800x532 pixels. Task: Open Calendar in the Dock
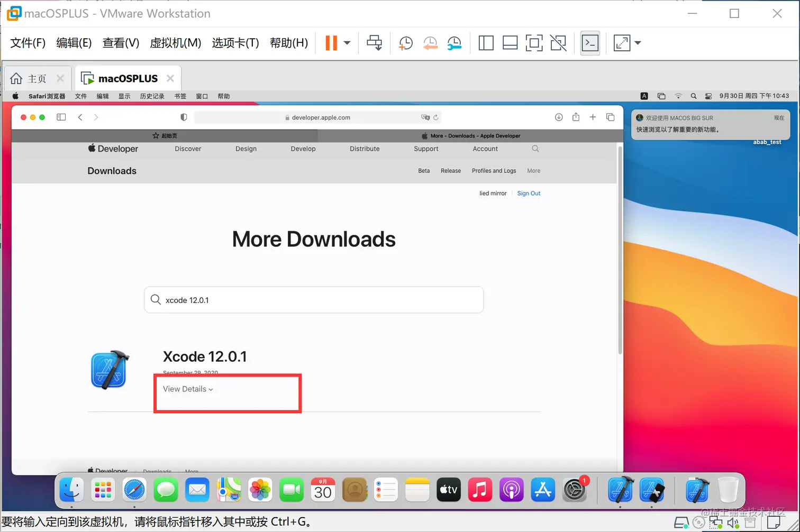coord(323,490)
